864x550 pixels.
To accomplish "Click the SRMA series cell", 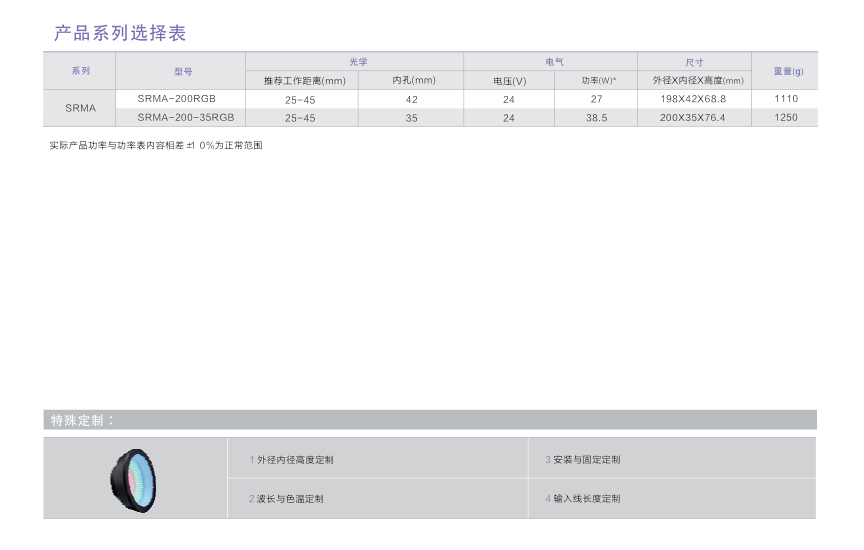I will tap(80, 108).
